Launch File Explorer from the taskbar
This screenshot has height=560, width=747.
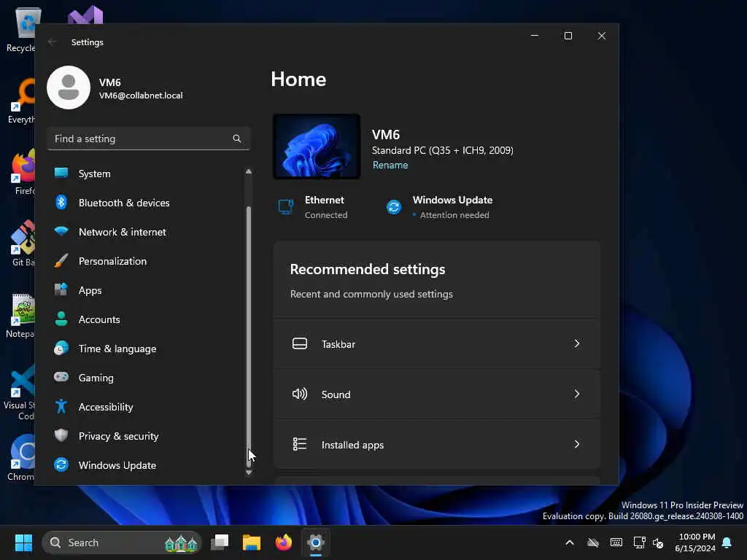point(252,542)
